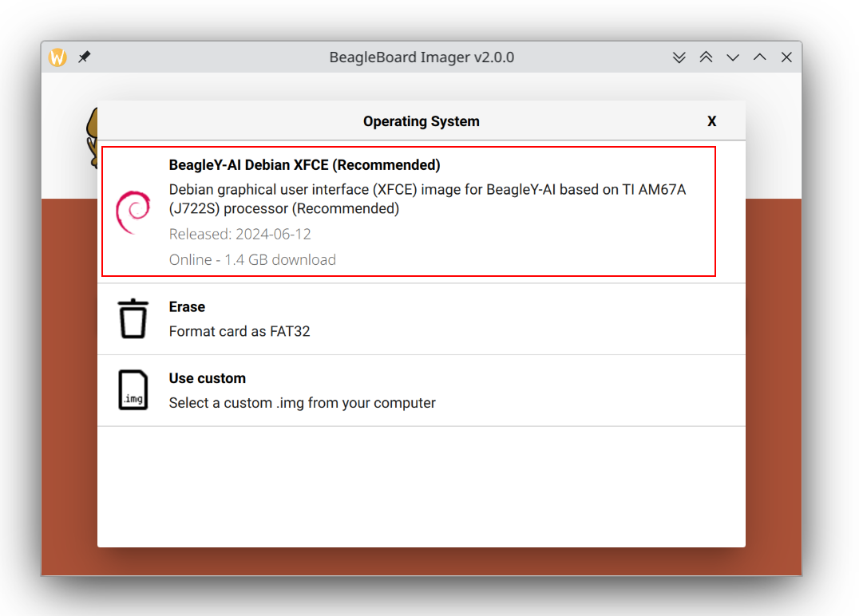Click the Debian swirl logo icon
This screenshot has height=616, width=859.
133,211
